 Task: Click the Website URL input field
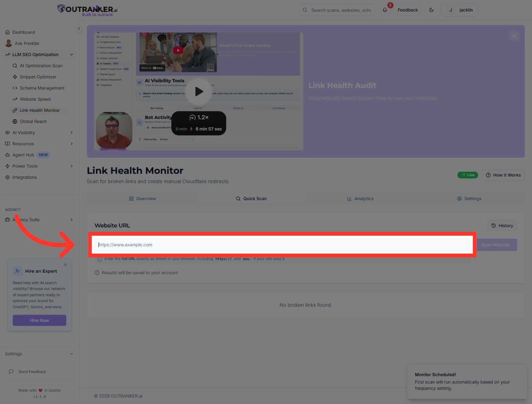(282, 245)
